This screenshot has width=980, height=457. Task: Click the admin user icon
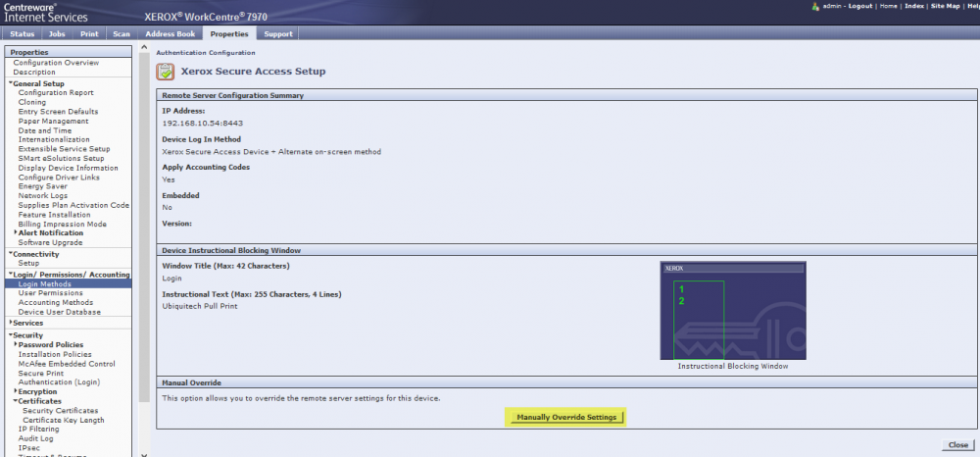815,6
